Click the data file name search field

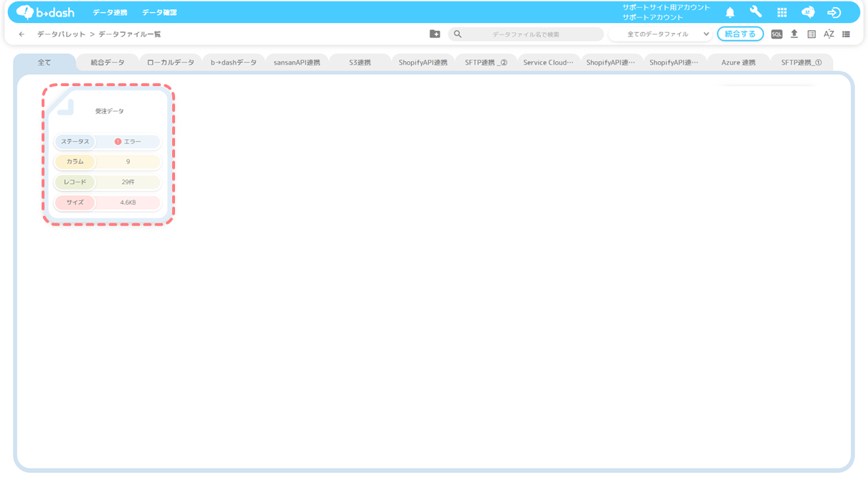[x=526, y=34]
